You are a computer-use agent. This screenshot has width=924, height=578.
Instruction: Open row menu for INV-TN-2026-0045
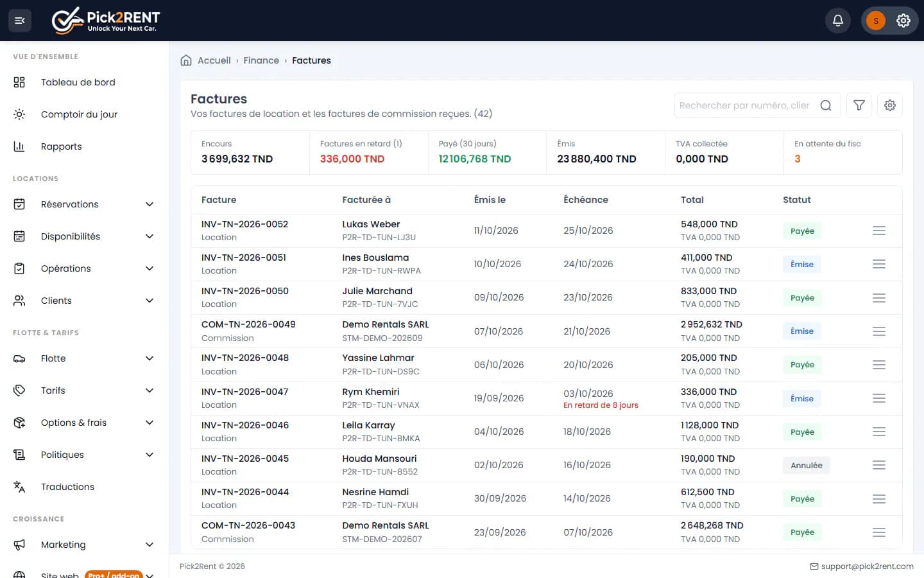(x=879, y=465)
